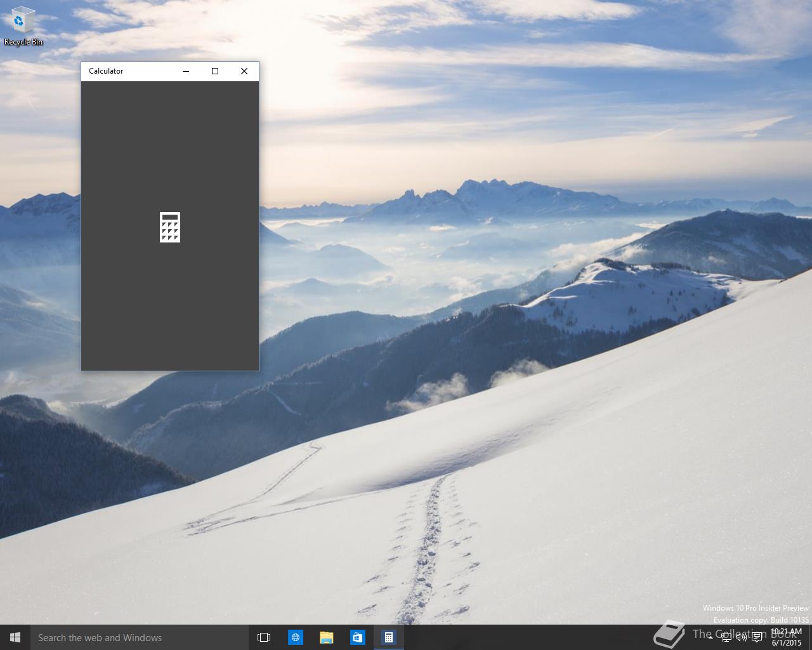Open the network status tray icon
The width and height of the screenshot is (812, 650).
pyautogui.click(x=726, y=637)
